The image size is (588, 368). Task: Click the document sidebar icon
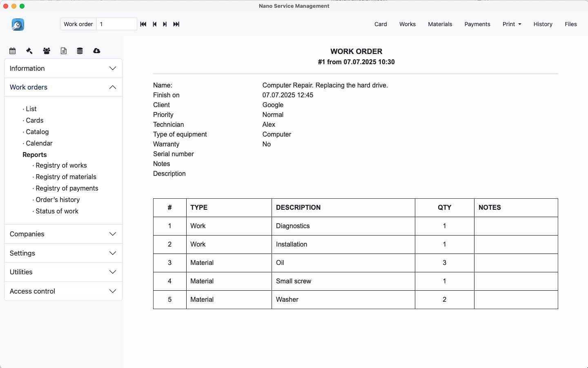(64, 51)
